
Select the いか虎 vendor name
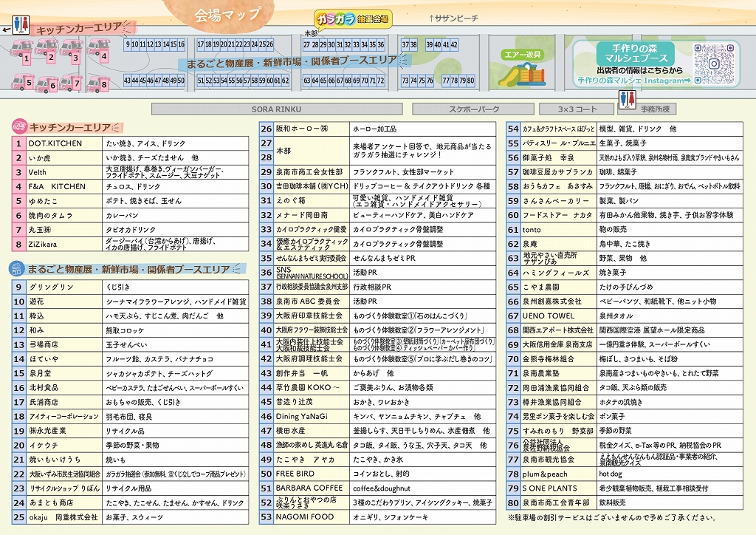pos(39,157)
